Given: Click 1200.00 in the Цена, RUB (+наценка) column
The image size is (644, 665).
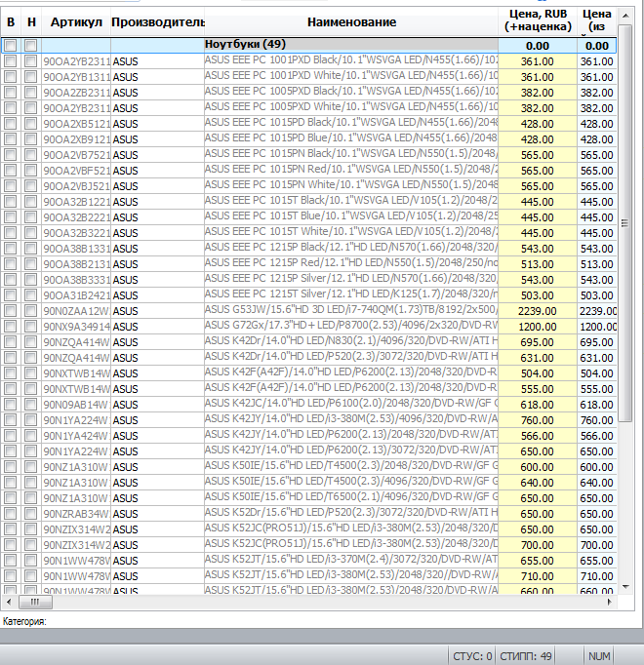Looking at the screenshot, I should pyautogui.click(x=538, y=327).
